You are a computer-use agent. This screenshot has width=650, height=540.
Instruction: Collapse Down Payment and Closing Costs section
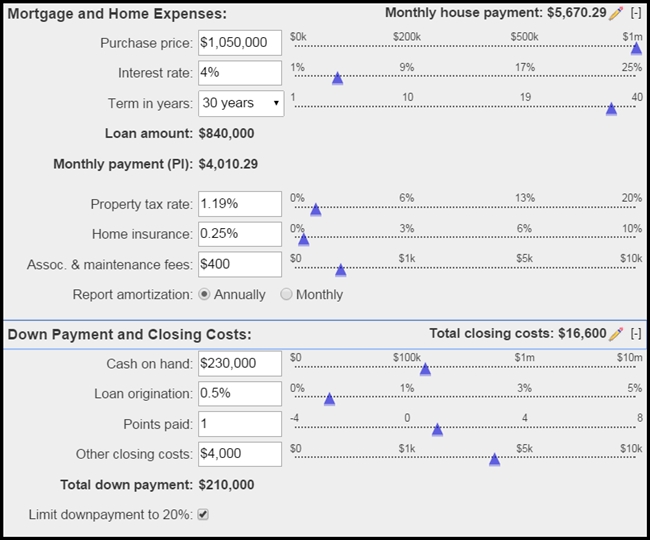[x=636, y=334]
